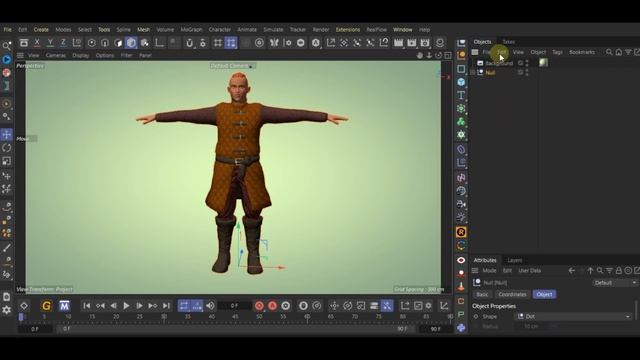Click the symmetry butterfly icon
The height and width of the screenshot is (360, 640).
[x=274, y=42]
